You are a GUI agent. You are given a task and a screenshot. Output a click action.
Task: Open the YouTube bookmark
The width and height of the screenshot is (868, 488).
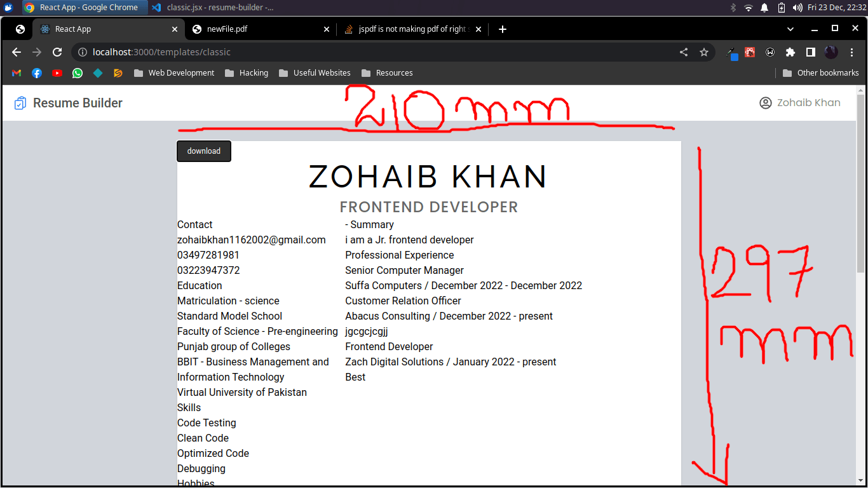[57, 73]
